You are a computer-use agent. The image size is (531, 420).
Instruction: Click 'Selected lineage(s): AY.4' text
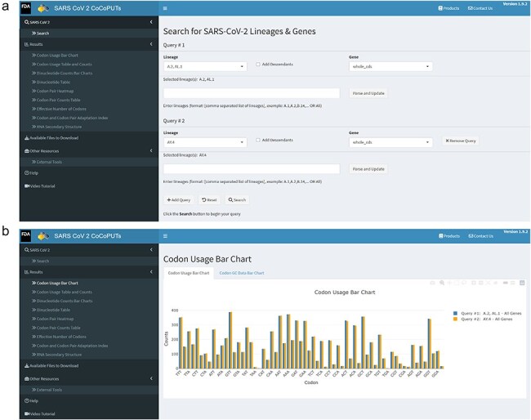click(x=185, y=155)
